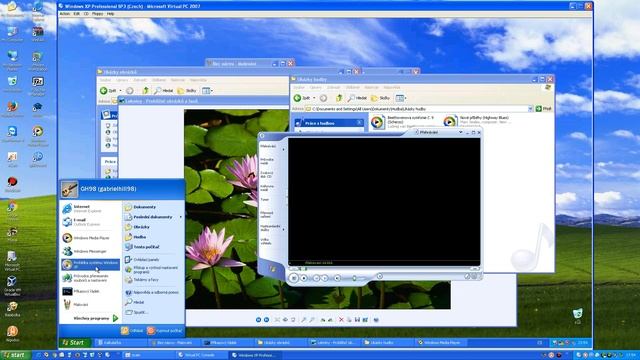Select the Beethoven symphony music file
This screenshot has height=360, width=640.
[x=403, y=122]
